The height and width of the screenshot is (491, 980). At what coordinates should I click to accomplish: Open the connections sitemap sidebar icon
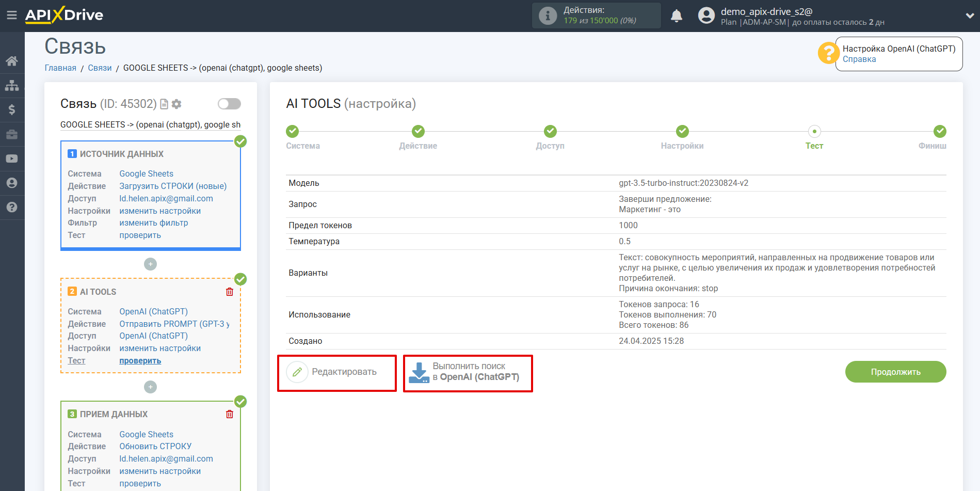(x=12, y=85)
